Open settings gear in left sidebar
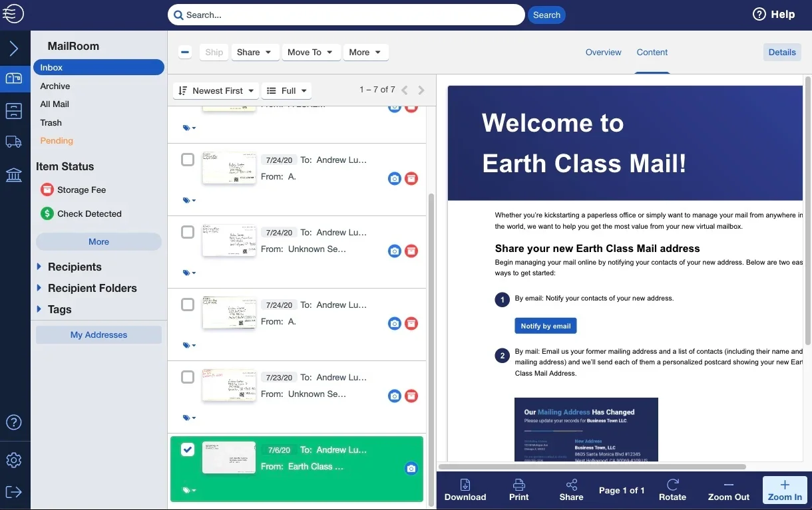Screen dimensions: 812x510 click(14, 460)
